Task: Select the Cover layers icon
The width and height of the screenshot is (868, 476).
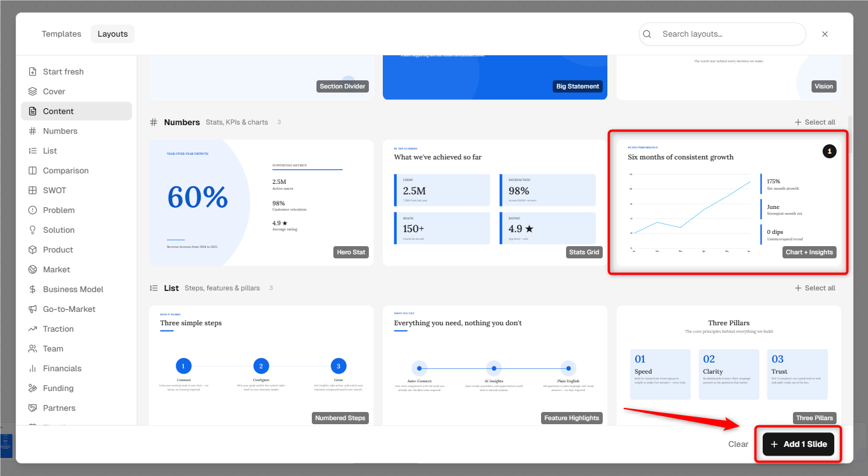Action: point(33,91)
